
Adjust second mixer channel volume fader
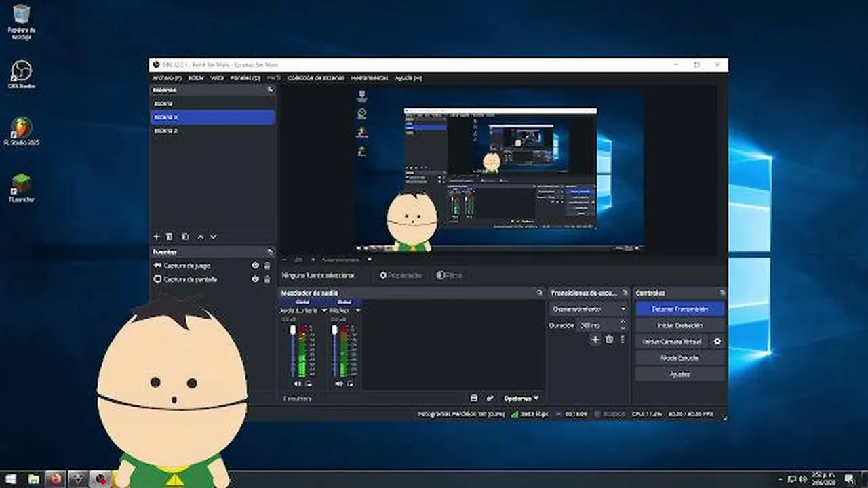click(334, 350)
